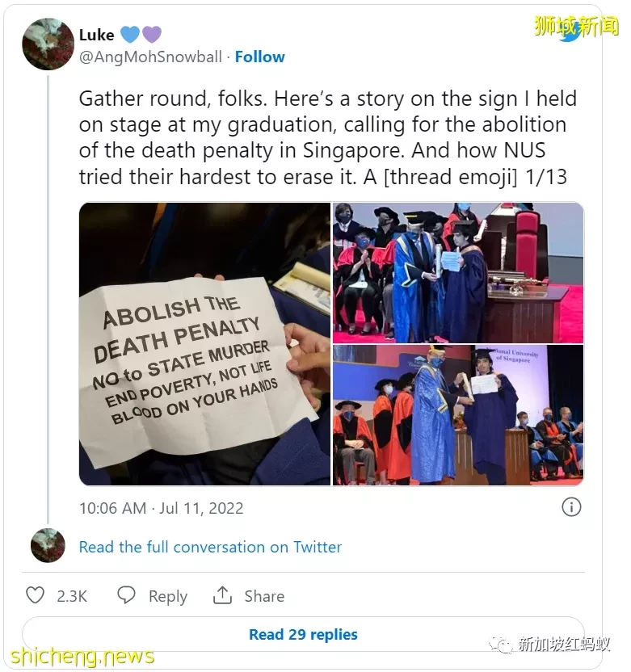Click the Luke display name
Viewport: 631px width, 672px height.
(x=97, y=35)
